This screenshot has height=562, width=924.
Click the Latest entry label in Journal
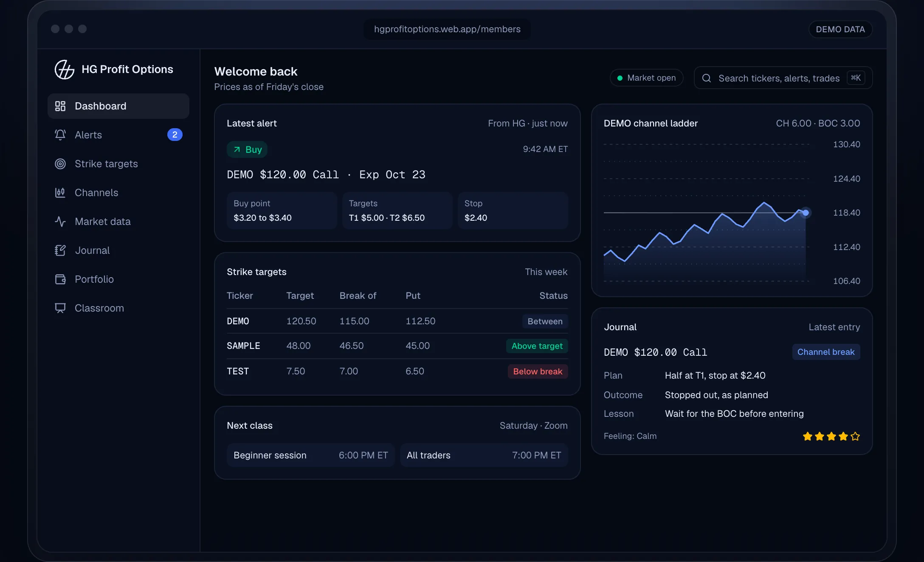tap(834, 327)
